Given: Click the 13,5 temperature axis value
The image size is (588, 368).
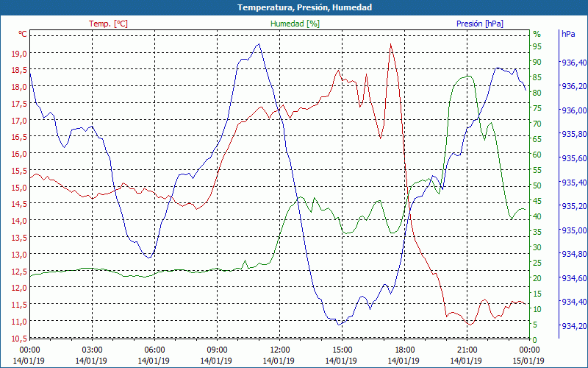Looking at the screenshot, I should point(20,238).
